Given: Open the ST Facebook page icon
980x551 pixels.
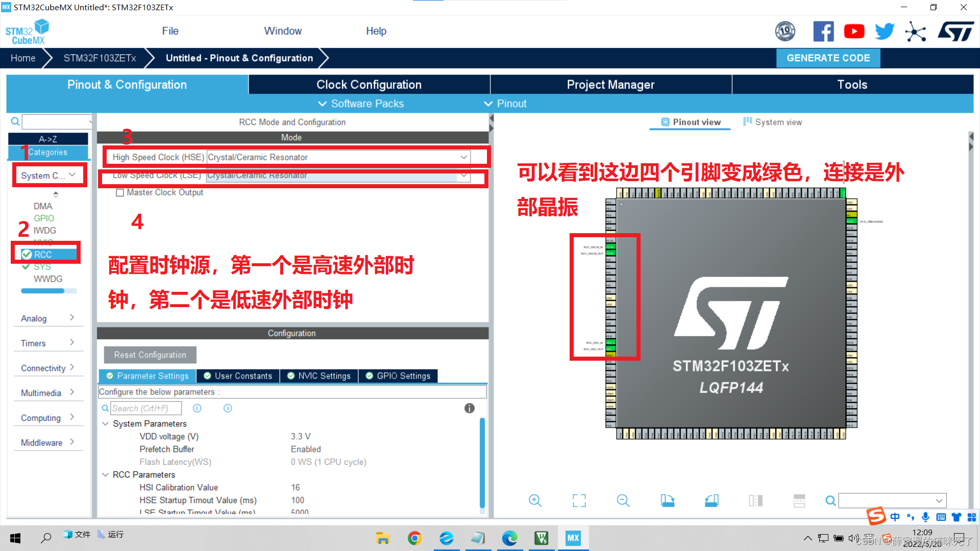Looking at the screenshot, I should pyautogui.click(x=823, y=32).
